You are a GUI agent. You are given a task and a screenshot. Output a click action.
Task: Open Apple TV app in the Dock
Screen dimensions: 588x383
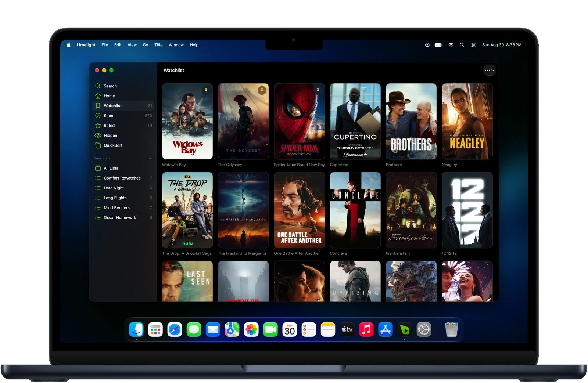tap(347, 329)
